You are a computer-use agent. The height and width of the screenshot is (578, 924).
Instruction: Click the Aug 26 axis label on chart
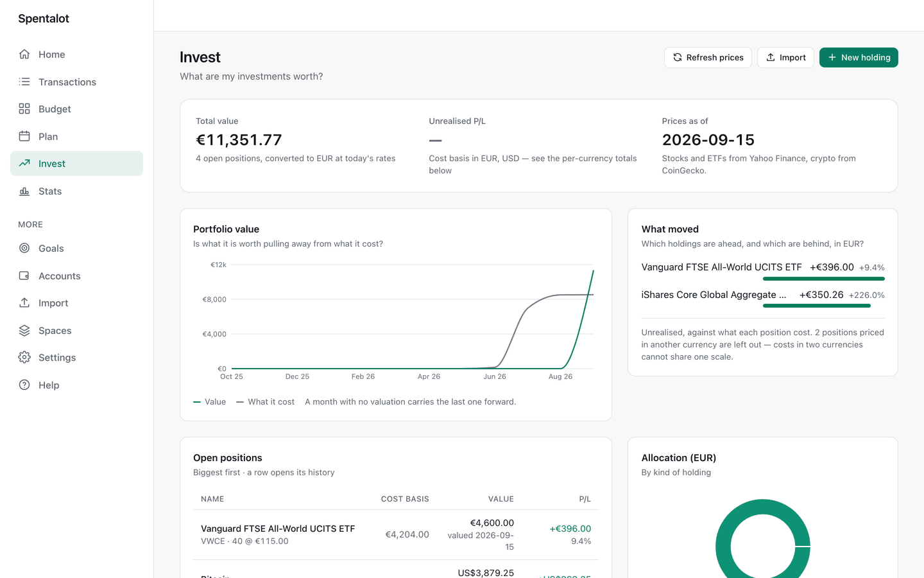[560, 377]
